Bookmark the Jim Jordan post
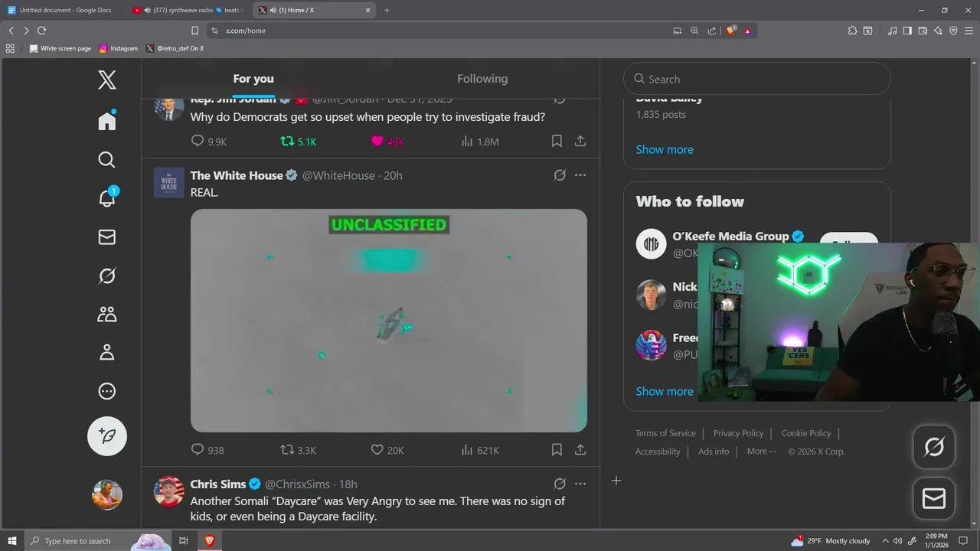This screenshot has height=551, width=980. [557, 141]
